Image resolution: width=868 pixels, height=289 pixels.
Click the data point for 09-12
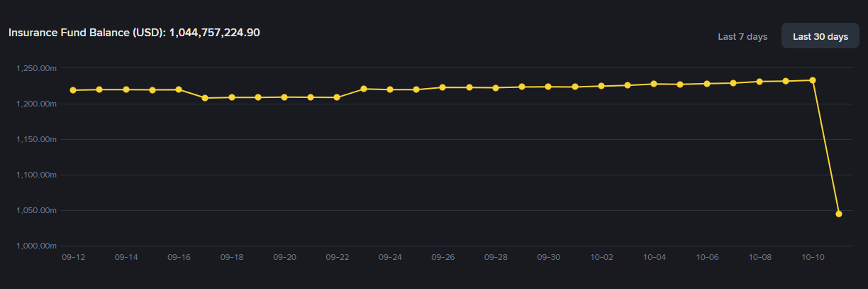click(x=73, y=90)
